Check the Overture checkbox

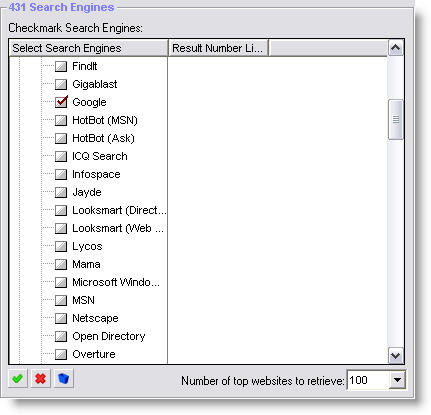(x=61, y=354)
